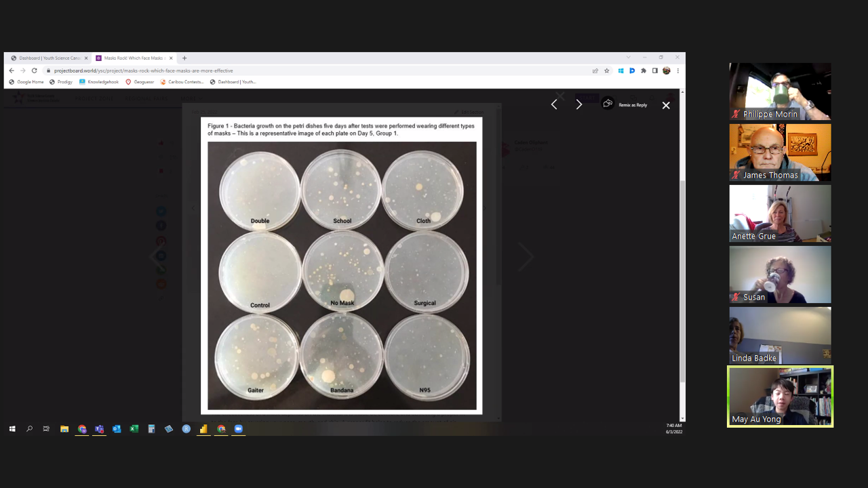Open the Geoguessr bookmark
The height and width of the screenshot is (488, 868).
tap(140, 82)
